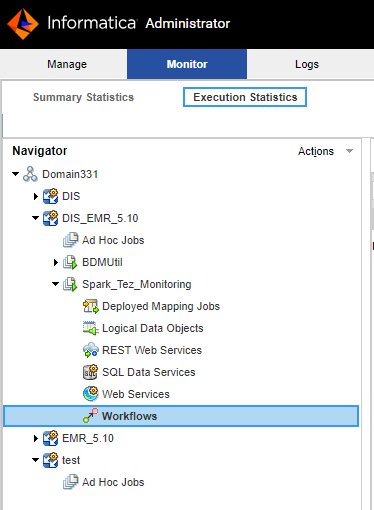The image size is (374, 510).
Task: Expand the EMR_5.10 service node
Action: pos(36,438)
